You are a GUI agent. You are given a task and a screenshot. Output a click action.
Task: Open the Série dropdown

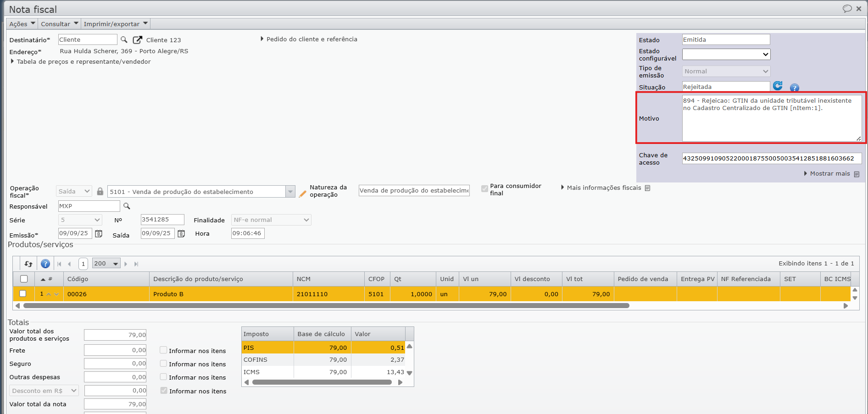point(80,220)
